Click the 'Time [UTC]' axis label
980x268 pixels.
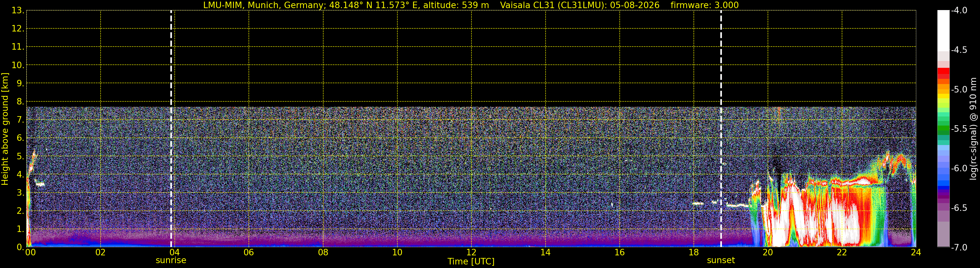tap(471, 262)
